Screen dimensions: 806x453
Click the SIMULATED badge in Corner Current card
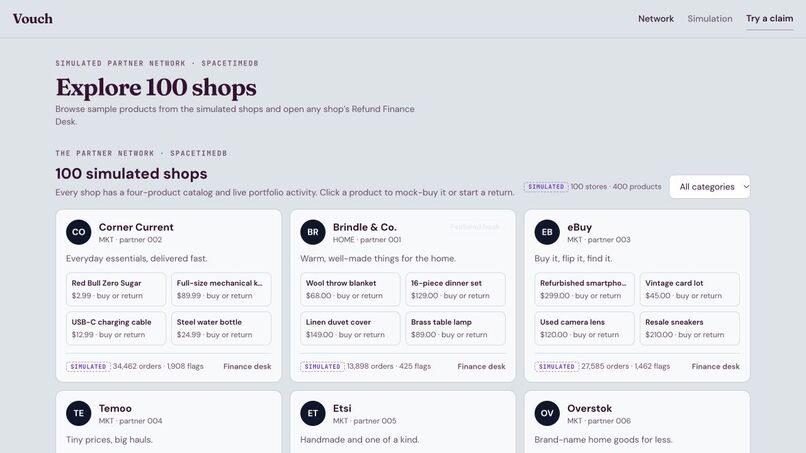click(x=88, y=367)
